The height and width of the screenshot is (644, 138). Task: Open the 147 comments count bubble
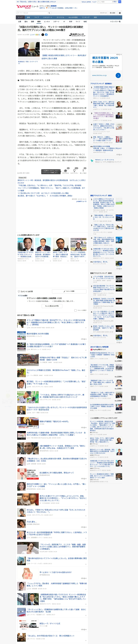(x=33, y=35)
